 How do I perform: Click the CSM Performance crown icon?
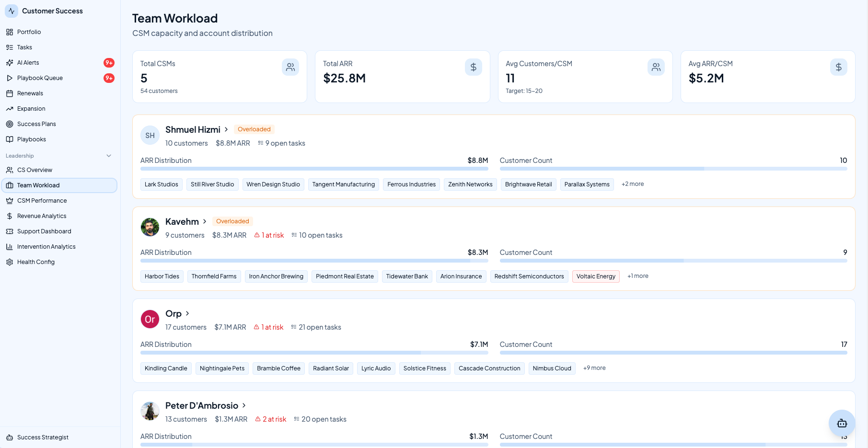10,201
